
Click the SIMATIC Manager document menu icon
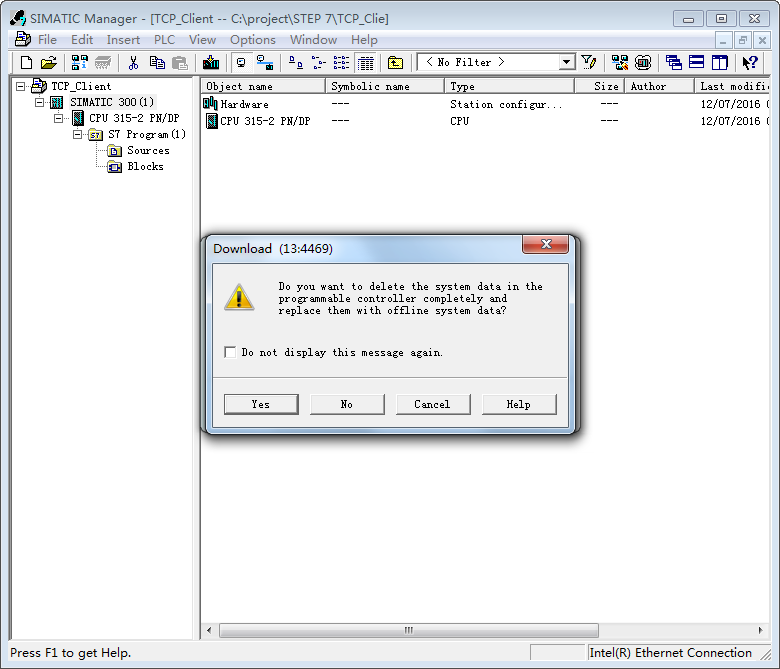[22, 39]
